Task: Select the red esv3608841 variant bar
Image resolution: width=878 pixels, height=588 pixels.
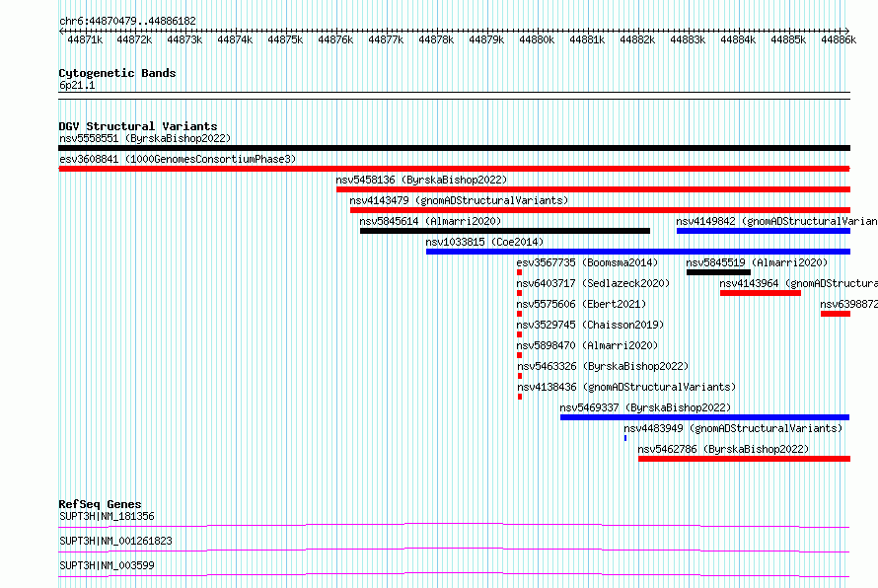Action: coord(454,169)
